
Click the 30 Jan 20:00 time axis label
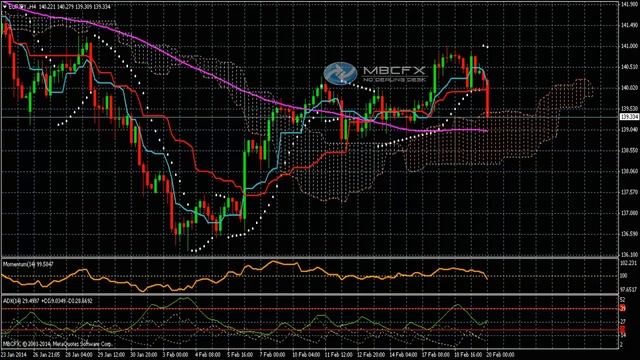pyautogui.click(x=143, y=355)
